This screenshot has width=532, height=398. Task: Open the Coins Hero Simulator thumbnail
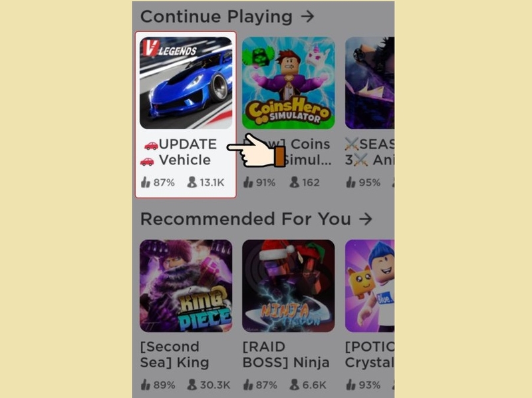[289, 83]
